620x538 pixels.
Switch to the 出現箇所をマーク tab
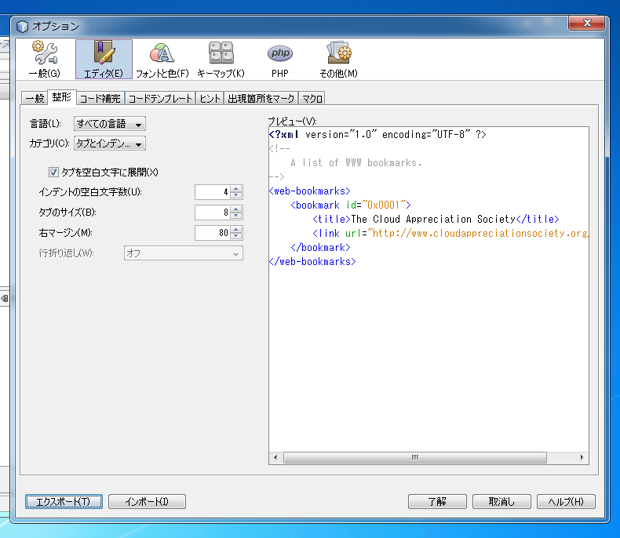pos(261,98)
